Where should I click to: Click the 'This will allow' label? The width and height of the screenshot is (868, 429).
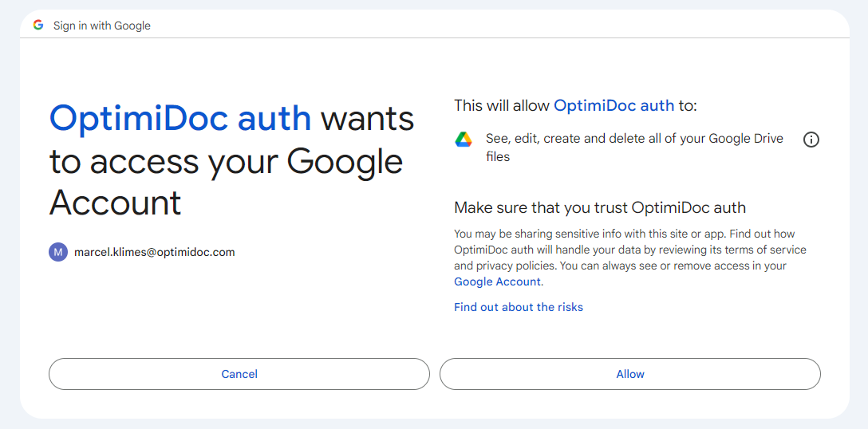pos(502,105)
